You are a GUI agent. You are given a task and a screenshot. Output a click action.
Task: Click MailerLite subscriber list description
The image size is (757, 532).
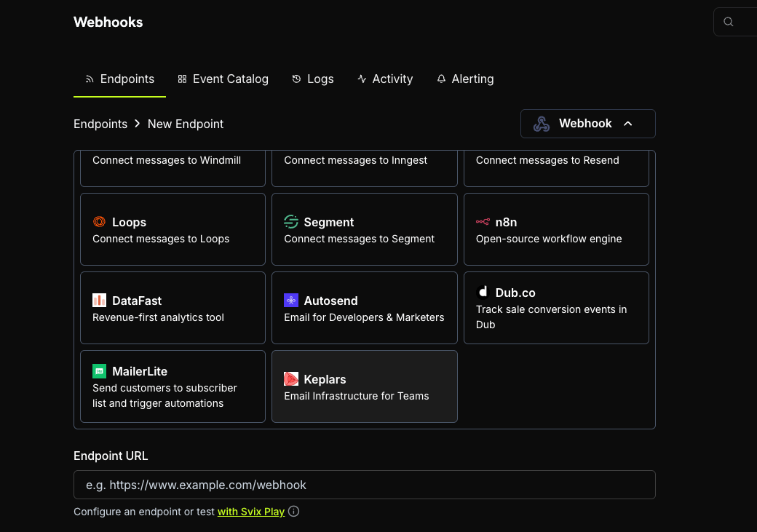tap(165, 395)
